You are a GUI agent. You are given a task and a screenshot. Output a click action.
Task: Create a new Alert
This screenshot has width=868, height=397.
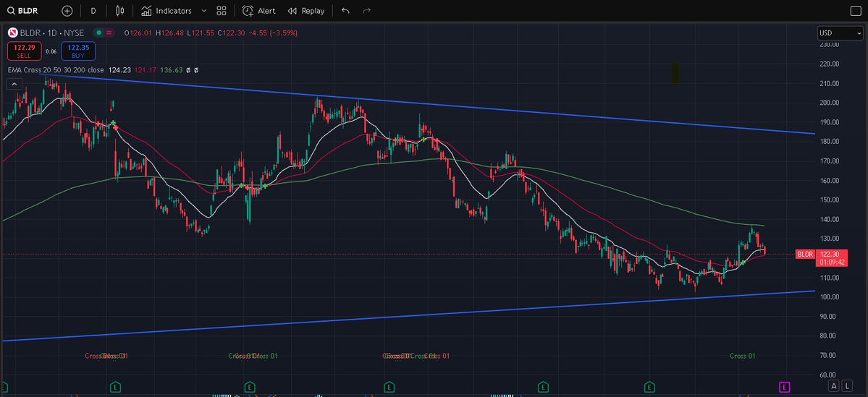click(x=258, y=11)
